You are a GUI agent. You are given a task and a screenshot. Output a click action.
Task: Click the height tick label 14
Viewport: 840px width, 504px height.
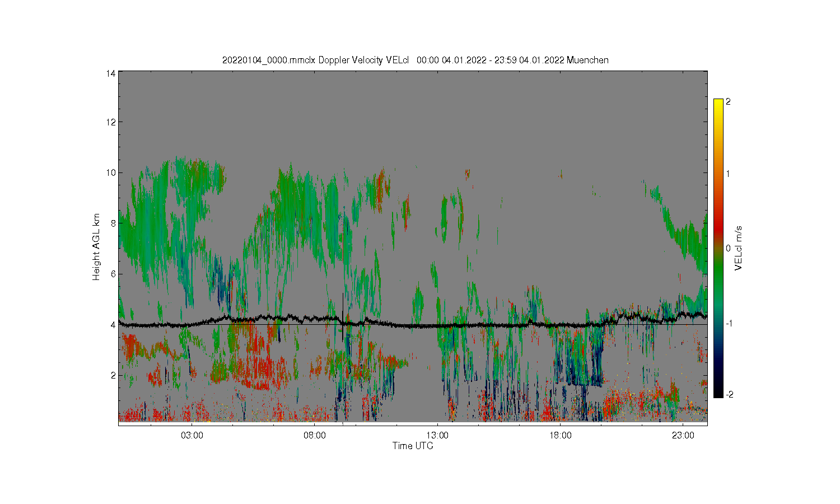click(111, 73)
